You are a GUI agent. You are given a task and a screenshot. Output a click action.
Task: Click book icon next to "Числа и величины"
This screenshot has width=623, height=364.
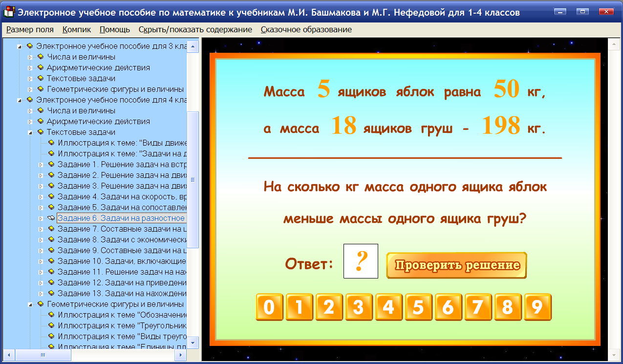click(x=40, y=57)
